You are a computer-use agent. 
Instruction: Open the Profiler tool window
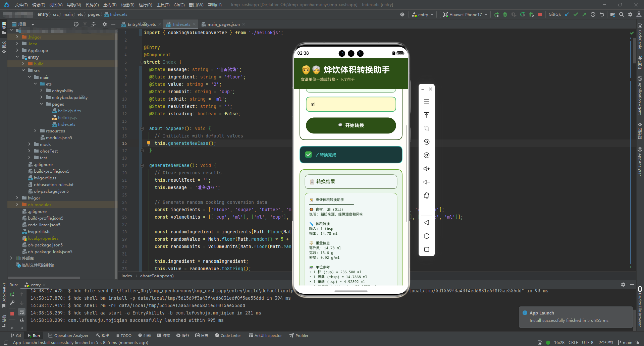[299, 335]
